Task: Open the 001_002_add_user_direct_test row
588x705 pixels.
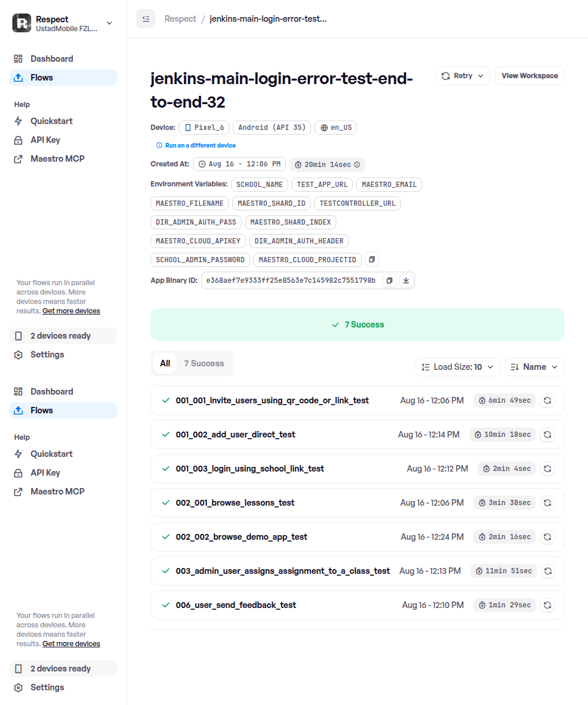Action: [x=358, y=435]
